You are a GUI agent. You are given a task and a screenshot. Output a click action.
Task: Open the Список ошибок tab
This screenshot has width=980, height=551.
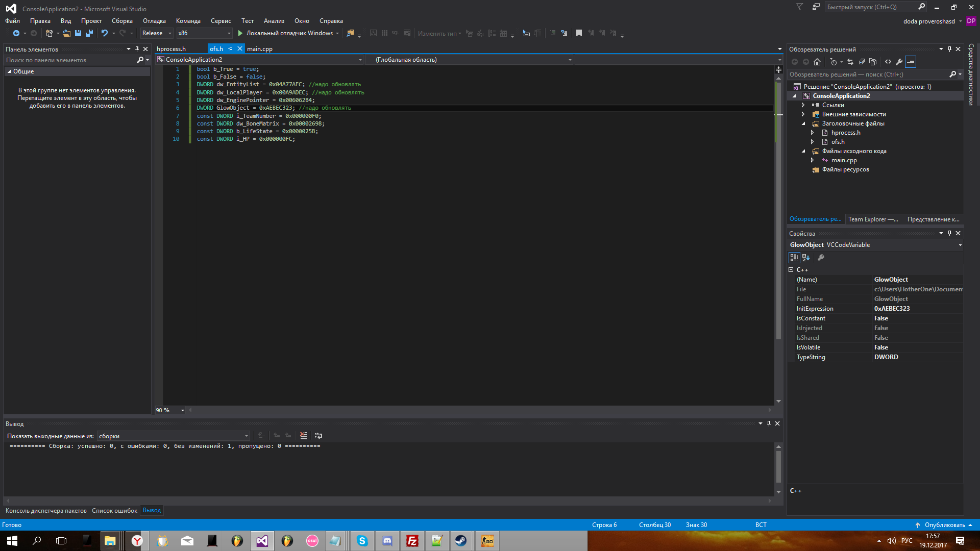click(x=114, y=511)
